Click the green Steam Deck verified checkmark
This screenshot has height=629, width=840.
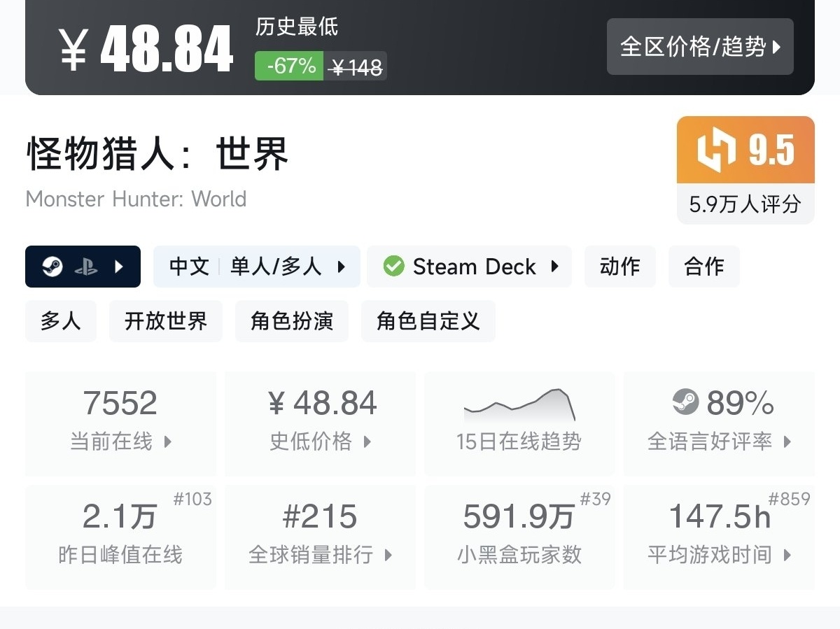[x=394, y=267]
